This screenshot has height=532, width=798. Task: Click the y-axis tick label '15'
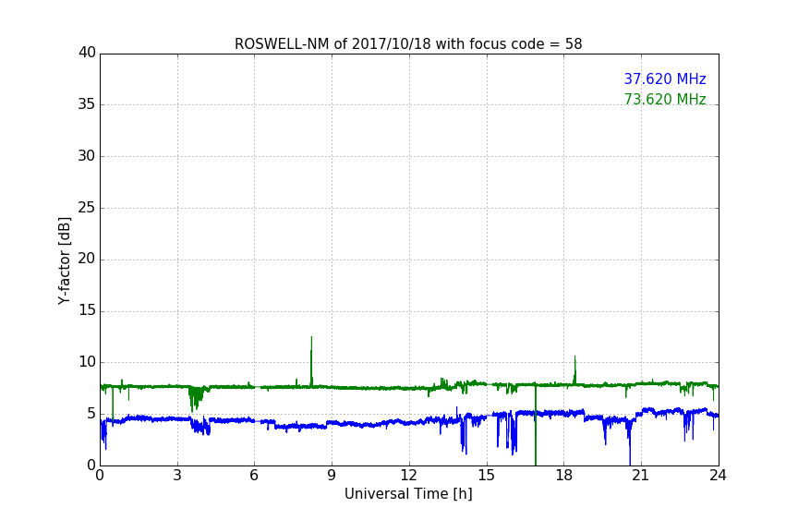click(x=87, y=310)
